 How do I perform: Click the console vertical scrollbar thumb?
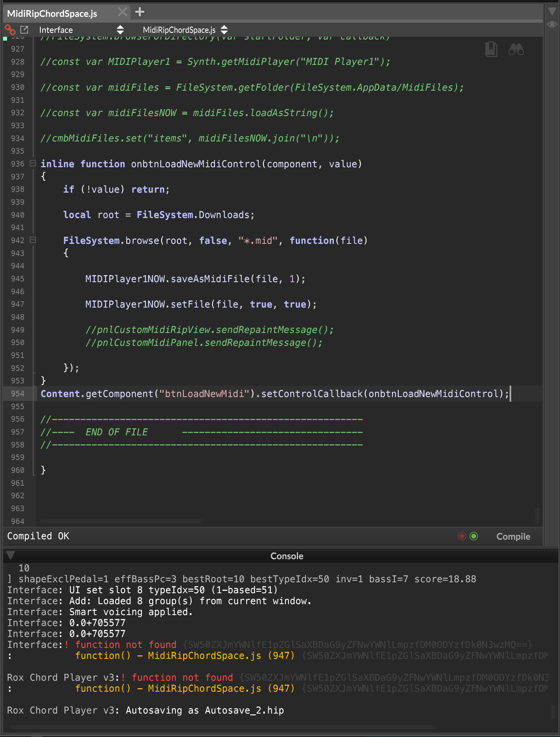pyautogui.click(x=553, y=712)
